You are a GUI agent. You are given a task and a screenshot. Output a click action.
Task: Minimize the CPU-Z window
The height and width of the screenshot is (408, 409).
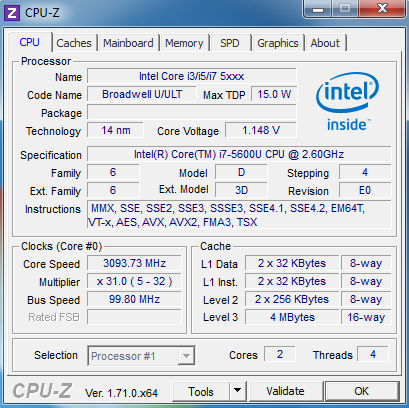(x=318, y=9)
